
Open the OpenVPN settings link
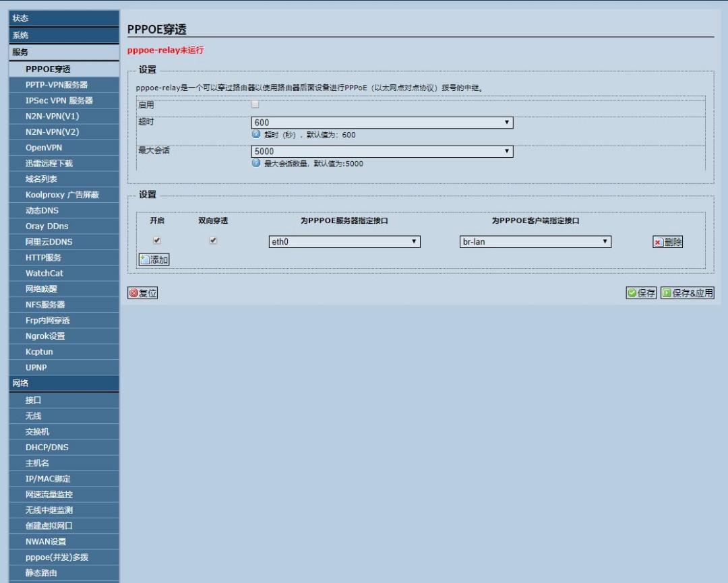pyautogui.click(x=63, y=147)
